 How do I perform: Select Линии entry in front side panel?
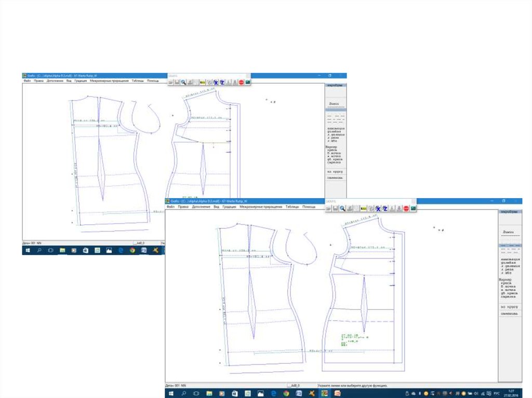508,232
